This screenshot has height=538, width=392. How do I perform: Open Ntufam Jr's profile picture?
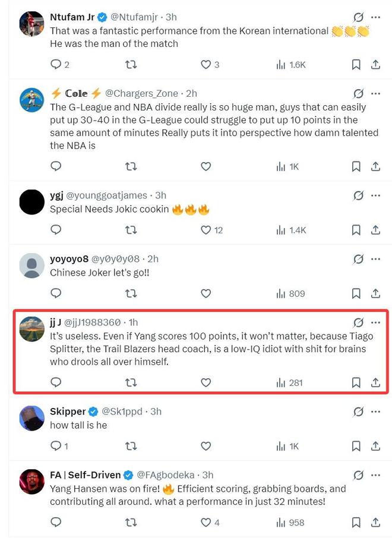point(32,24)
